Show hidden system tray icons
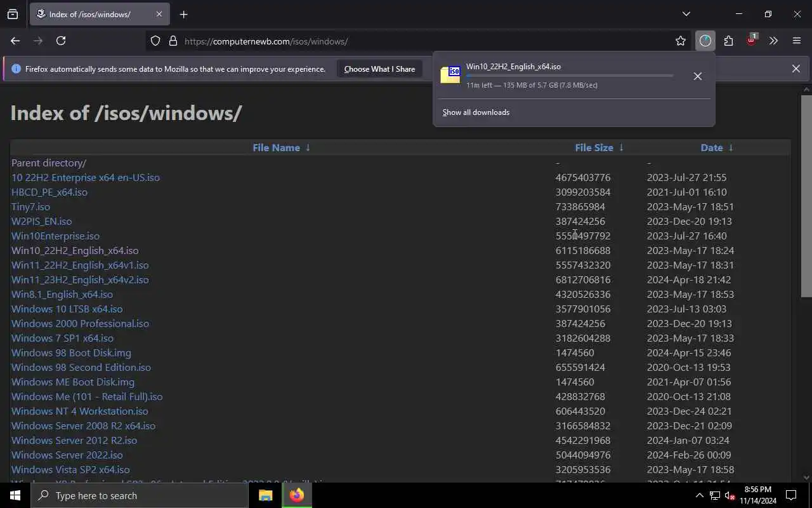812x508 pixels. coord(699,495)
